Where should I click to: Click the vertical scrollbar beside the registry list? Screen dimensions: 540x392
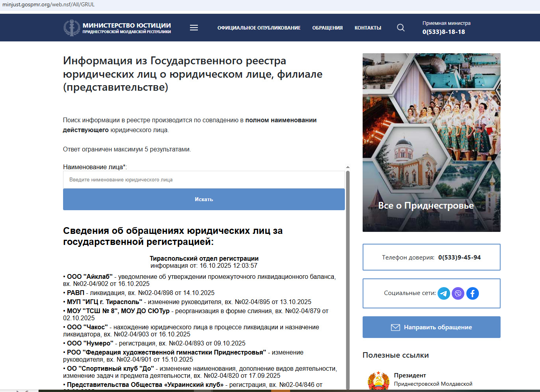(348, 276)
